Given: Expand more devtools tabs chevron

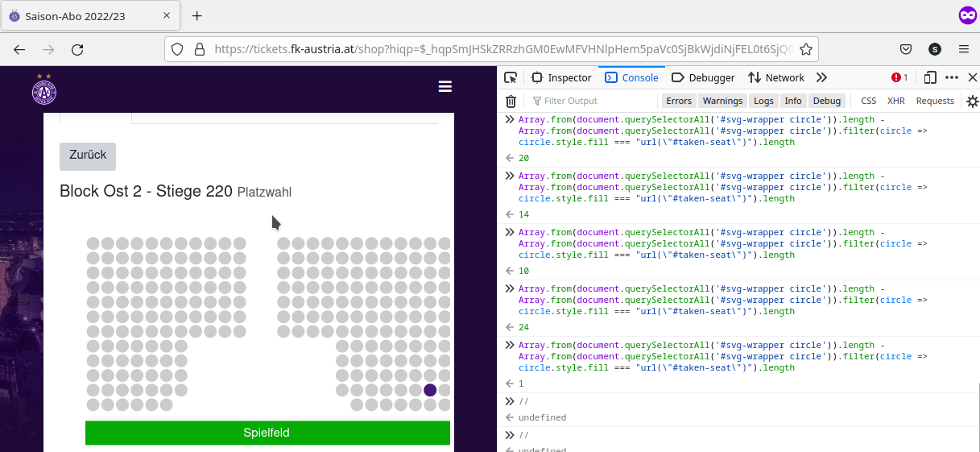Looking at the screenshot, I should tap(821, 77).
